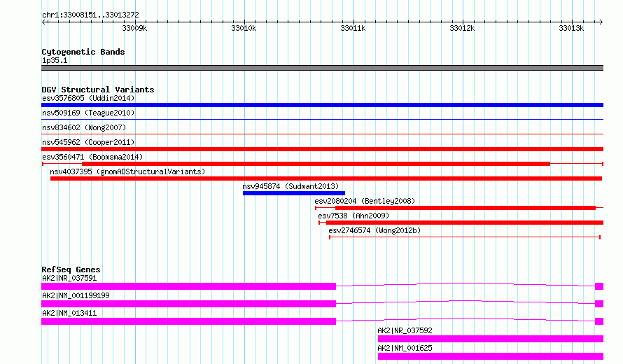This screenshot has width=623, height=364.
Task: Click the blue nsv945874 variant bar
Action: (x=294, y=193)
